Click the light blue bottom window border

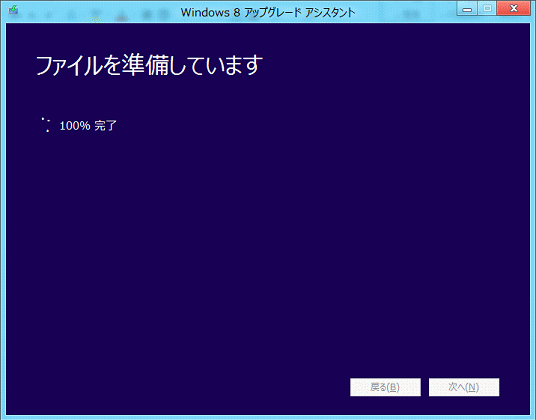(x=268, y=417)
